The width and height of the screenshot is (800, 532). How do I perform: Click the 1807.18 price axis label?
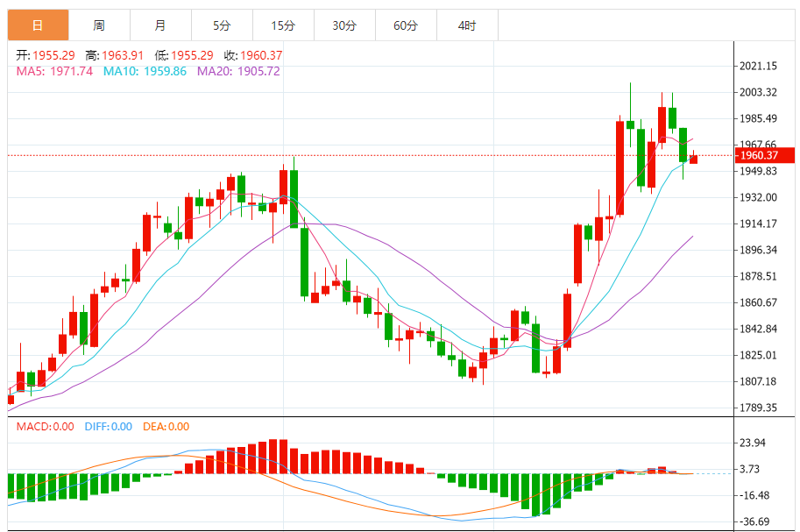pyautogui.click(x=758, y=381)
